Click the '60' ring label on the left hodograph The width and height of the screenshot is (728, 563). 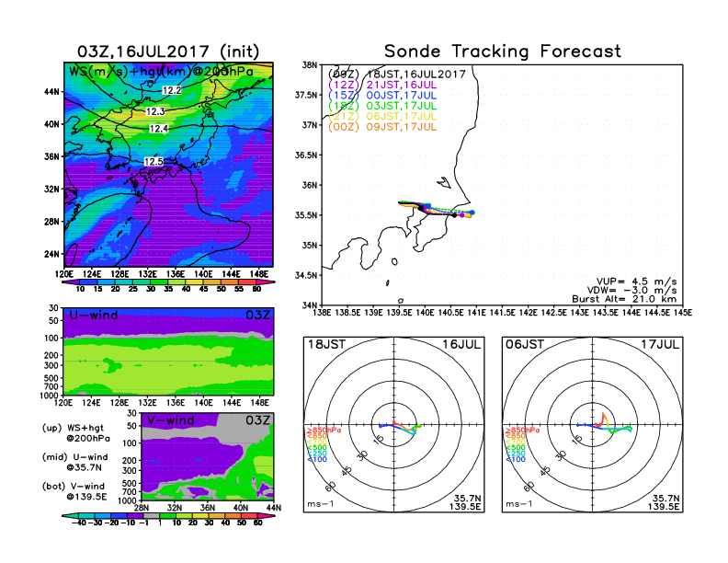point(330,487)
